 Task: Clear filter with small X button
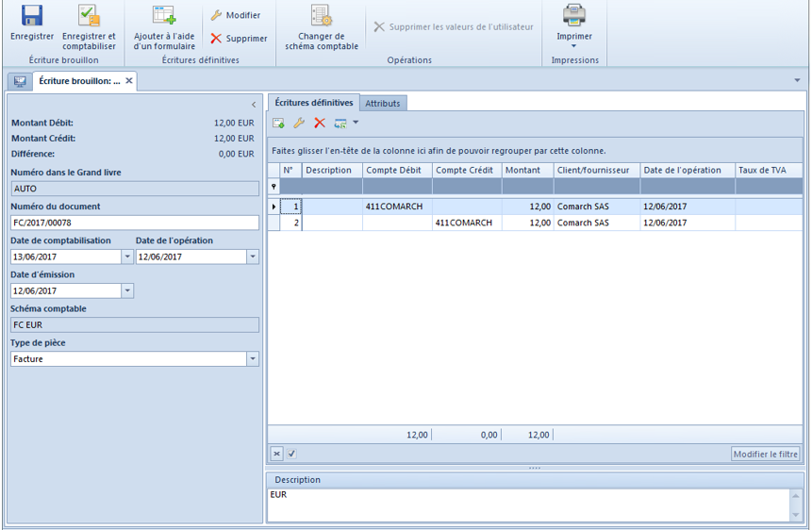tap(276, 454)
